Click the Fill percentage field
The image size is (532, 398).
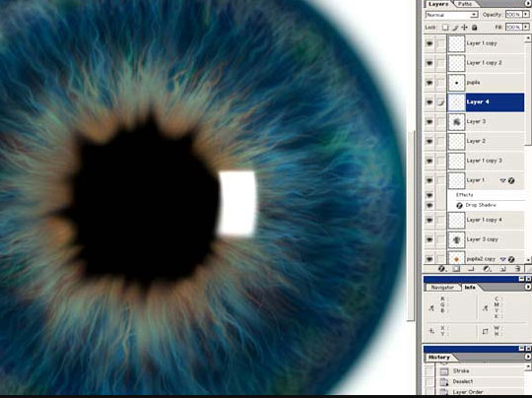[x=513, y=27]
